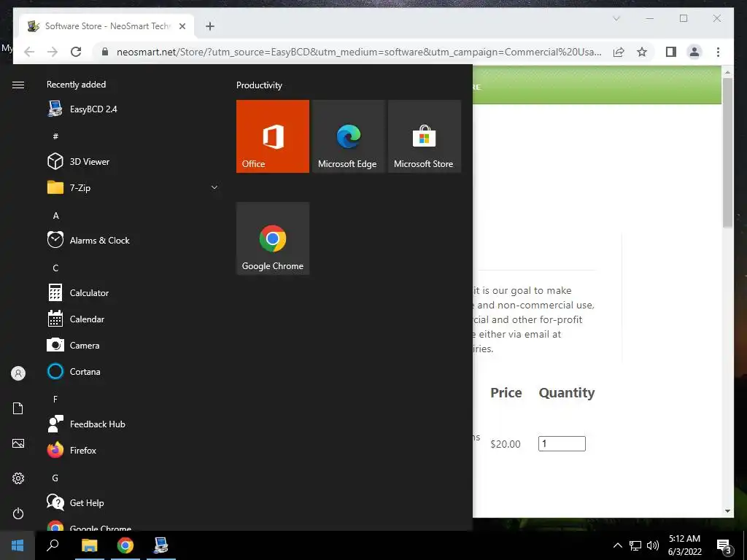
Task: Click the Office tile
Action: (273, 136)
